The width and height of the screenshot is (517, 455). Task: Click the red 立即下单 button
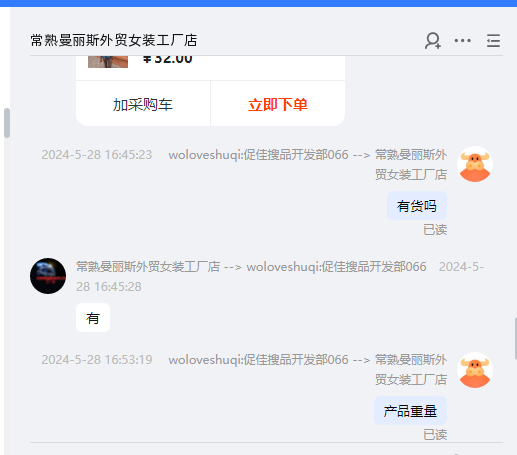tap(278, 104)
